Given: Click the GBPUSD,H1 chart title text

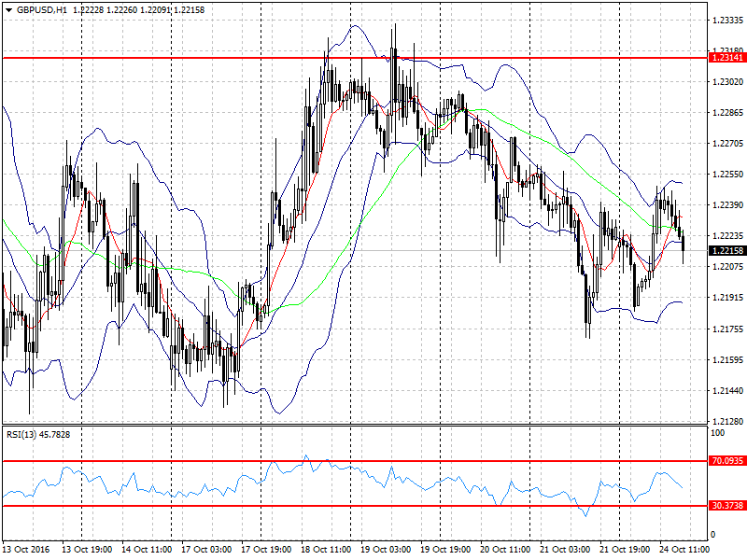Looking at the screenshot, I should tap(42, 9).
